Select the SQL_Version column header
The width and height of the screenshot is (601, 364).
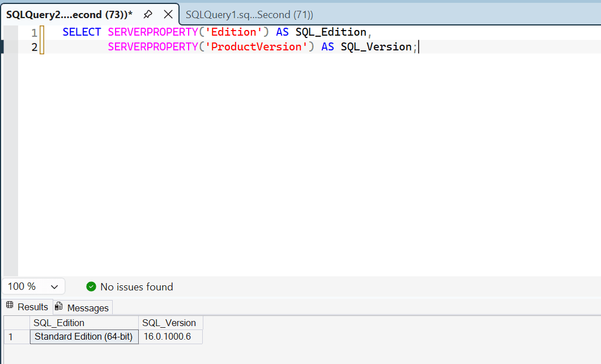click(169, 323)
